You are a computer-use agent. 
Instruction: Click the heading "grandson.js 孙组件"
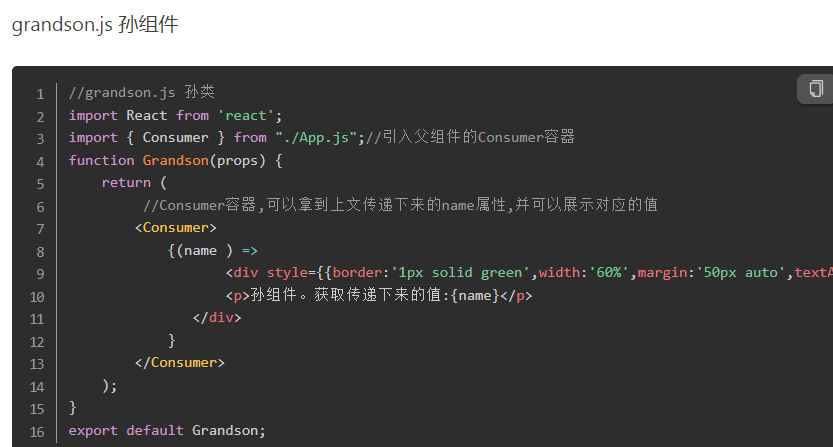coord(95,24)
